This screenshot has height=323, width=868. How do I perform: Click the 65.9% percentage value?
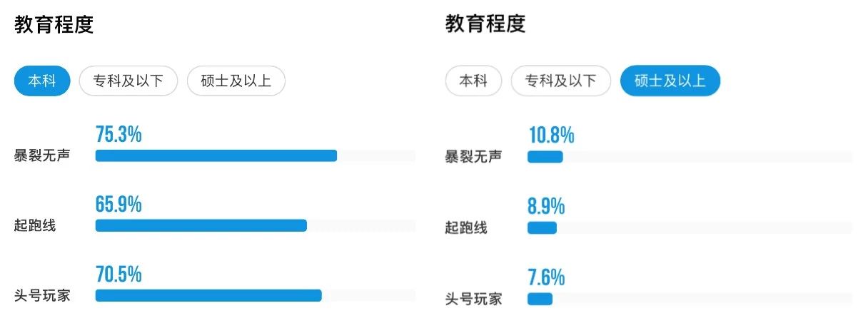[x=118, y=204]
